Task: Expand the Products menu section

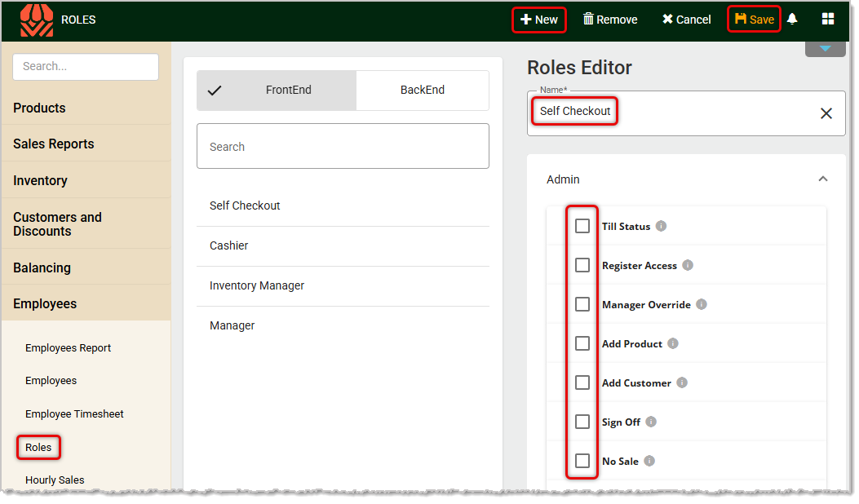Action: click(86, 108)
